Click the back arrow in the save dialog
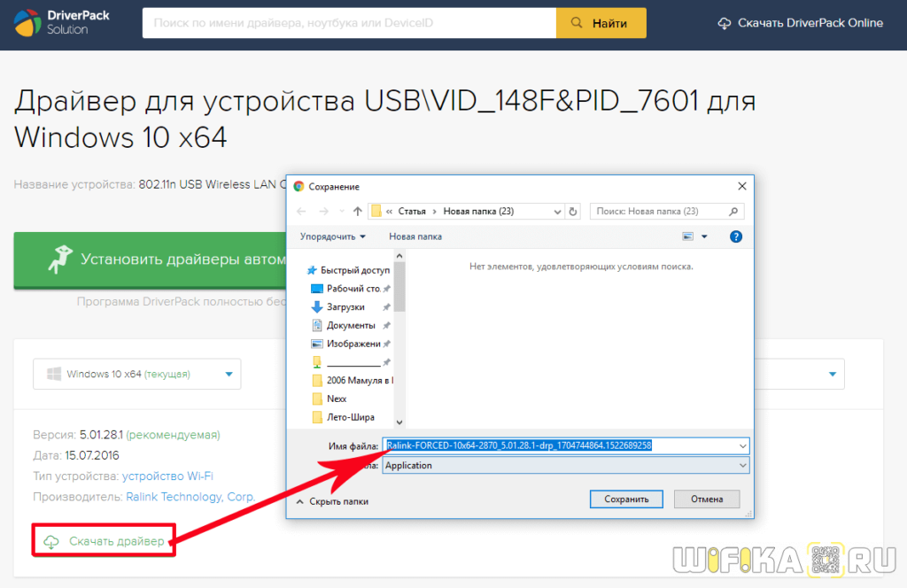907x588 pixels. 301,212
